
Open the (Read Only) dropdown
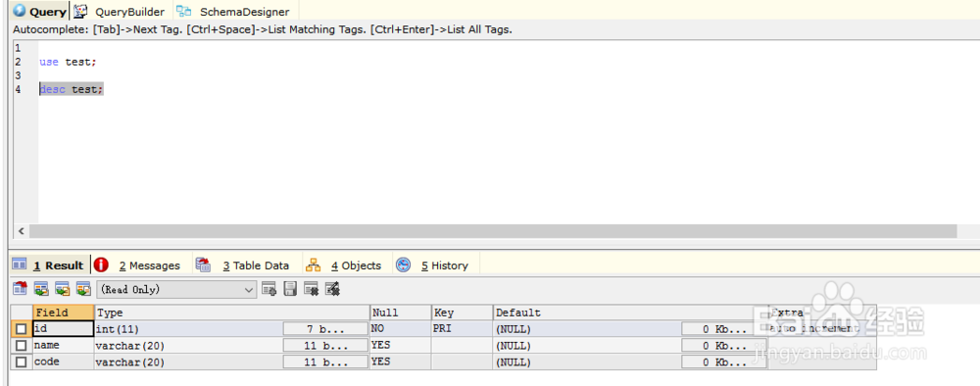point(176,289)
